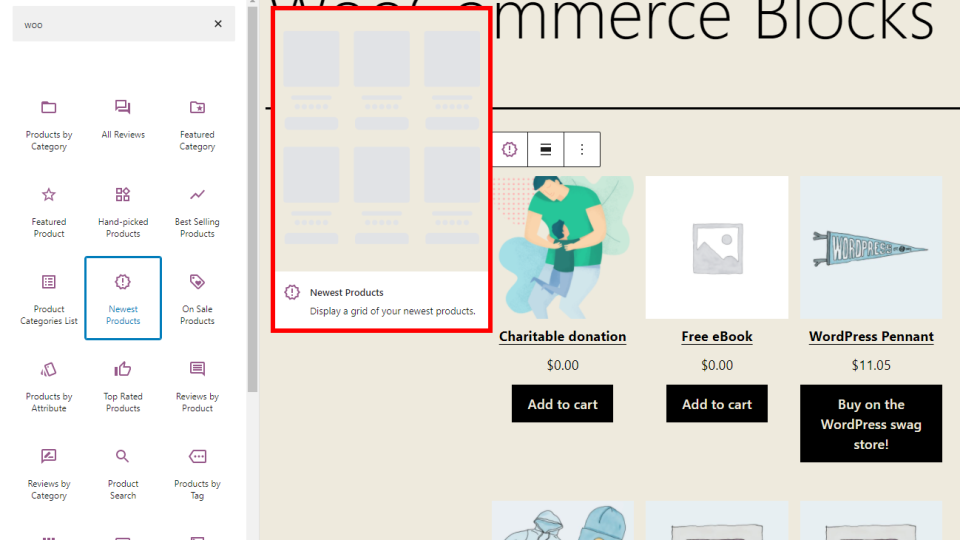Click Buy on the WordPress swag store button

[871, 424]
